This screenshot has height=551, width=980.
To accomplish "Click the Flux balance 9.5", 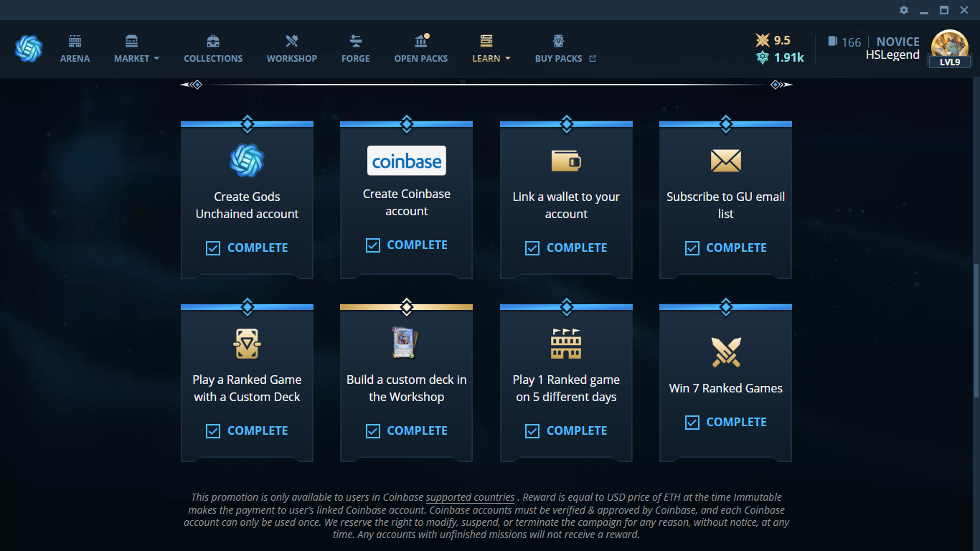I will coord(782,41).
